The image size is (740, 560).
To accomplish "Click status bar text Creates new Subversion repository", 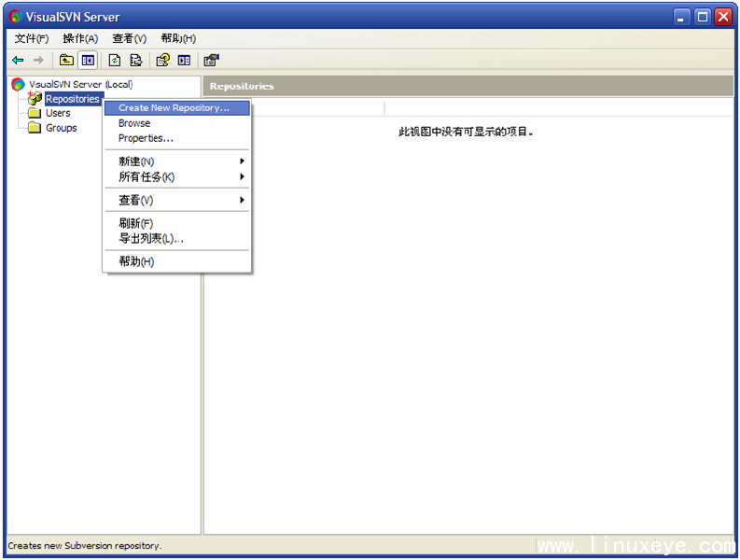I will (85, 546).
